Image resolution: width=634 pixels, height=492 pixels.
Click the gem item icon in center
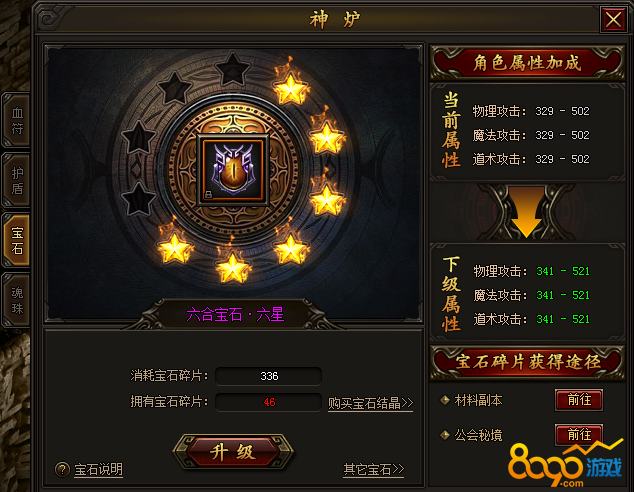233,170
